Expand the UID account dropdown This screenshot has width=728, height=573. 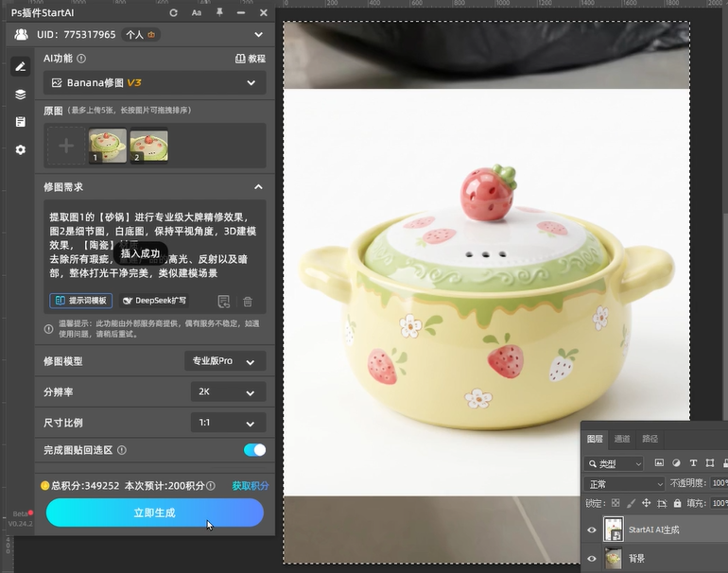click(259, 34)
